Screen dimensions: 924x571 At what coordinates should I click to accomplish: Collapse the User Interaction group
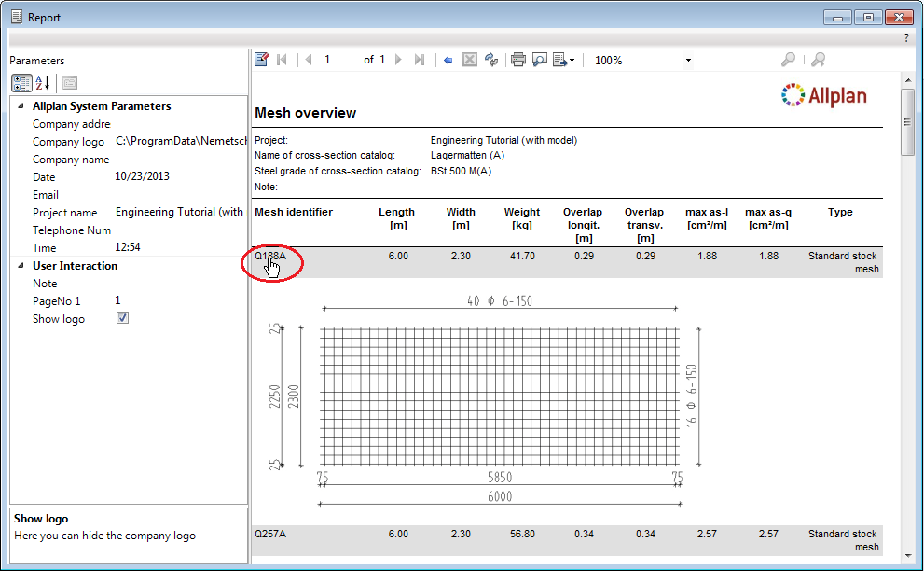click(21, 266)
